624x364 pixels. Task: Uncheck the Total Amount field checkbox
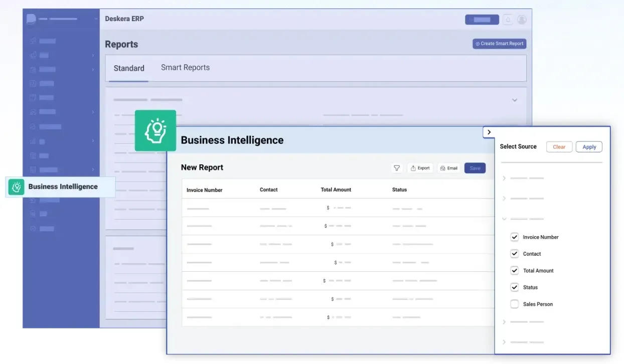514,271
